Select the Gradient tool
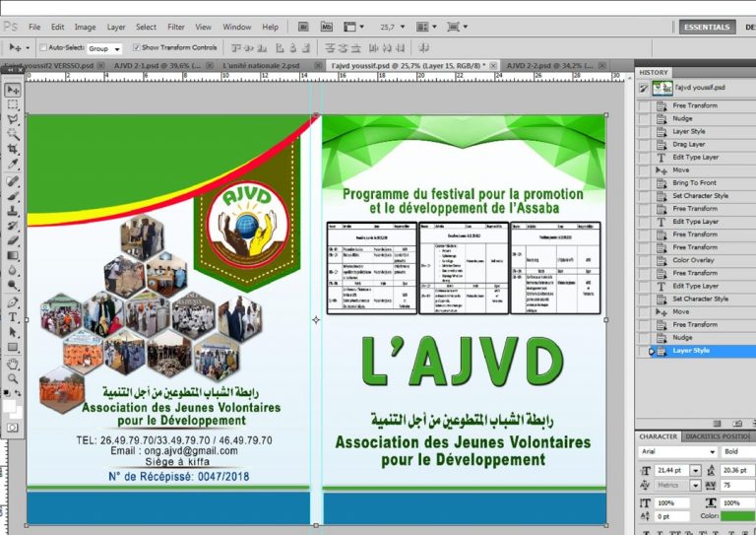Screen dimensions: 756x535 [x=13, y=255]
